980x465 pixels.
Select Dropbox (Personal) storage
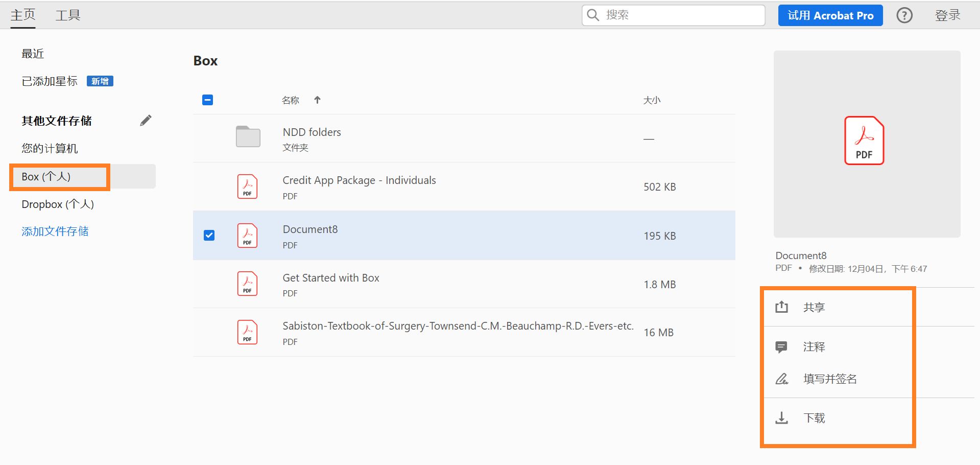[58, 204]
